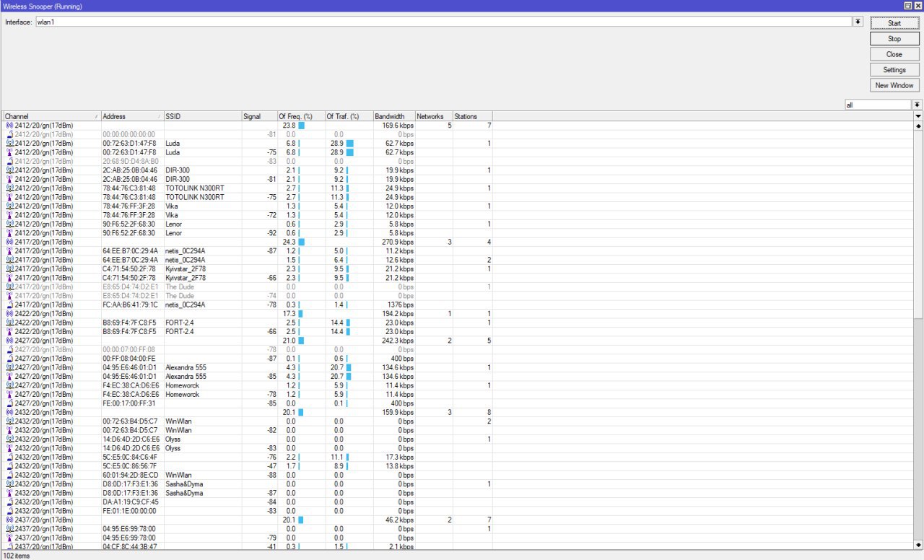Click the channel icon of the 2437 row with 46.2 kbps
Image resolution: width=924 pixels, height=560 pixels.
click(9, 520)
